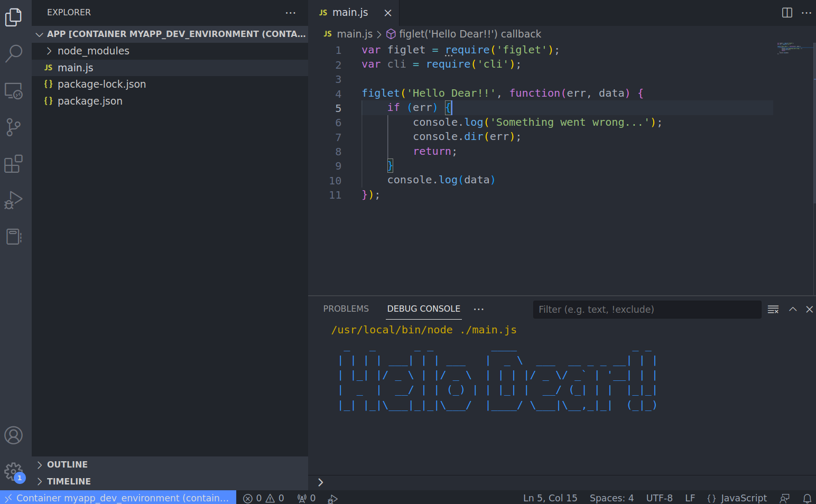Viewport: 816px width, 504px height.
Task: Close the bottom panel
Action: (809, 310)
